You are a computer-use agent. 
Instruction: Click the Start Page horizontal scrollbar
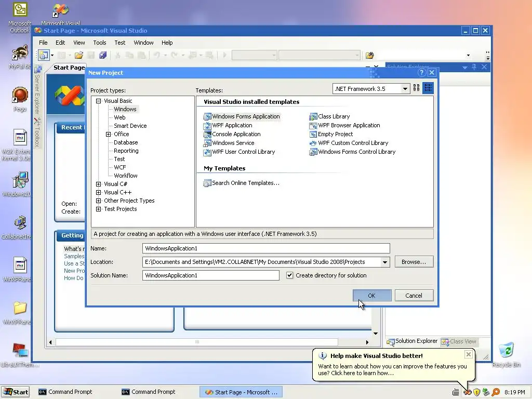197,342
